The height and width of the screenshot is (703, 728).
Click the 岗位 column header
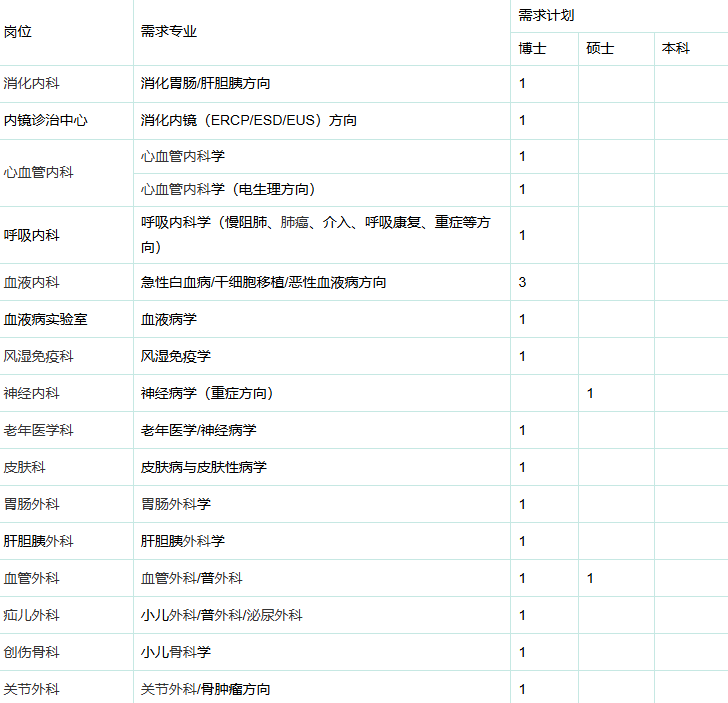18,32
